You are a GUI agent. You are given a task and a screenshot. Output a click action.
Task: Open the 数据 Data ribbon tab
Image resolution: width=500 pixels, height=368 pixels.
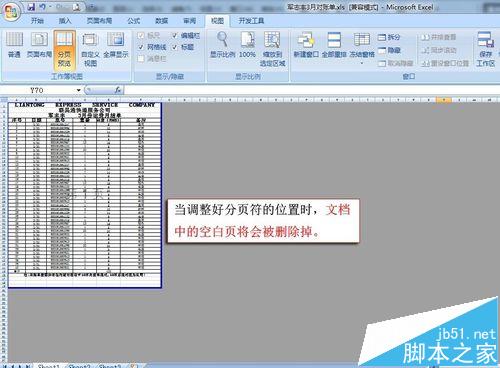(162, 21)
